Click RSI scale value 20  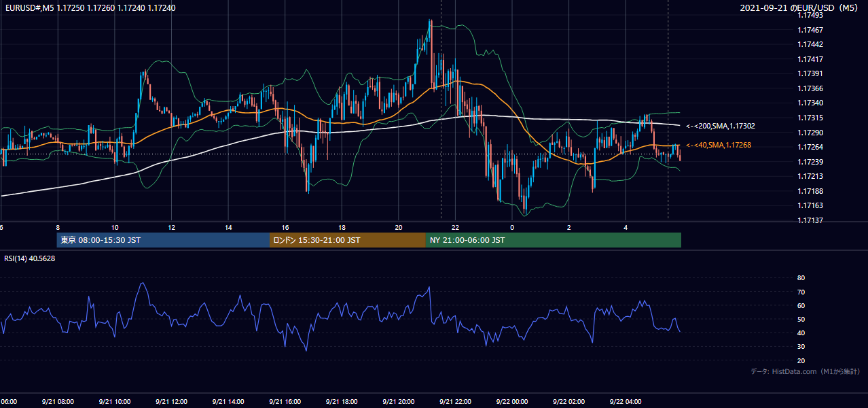pyautogui.click(x=801, y=360)
